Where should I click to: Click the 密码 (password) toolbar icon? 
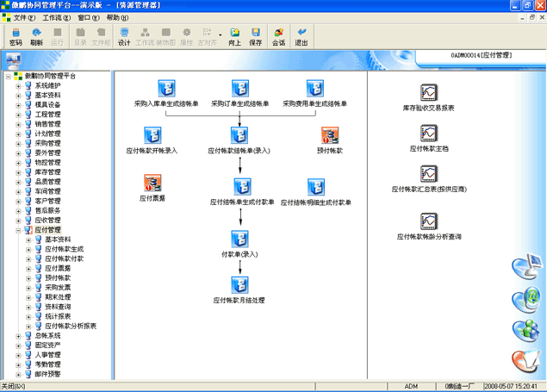coord(16,36)
